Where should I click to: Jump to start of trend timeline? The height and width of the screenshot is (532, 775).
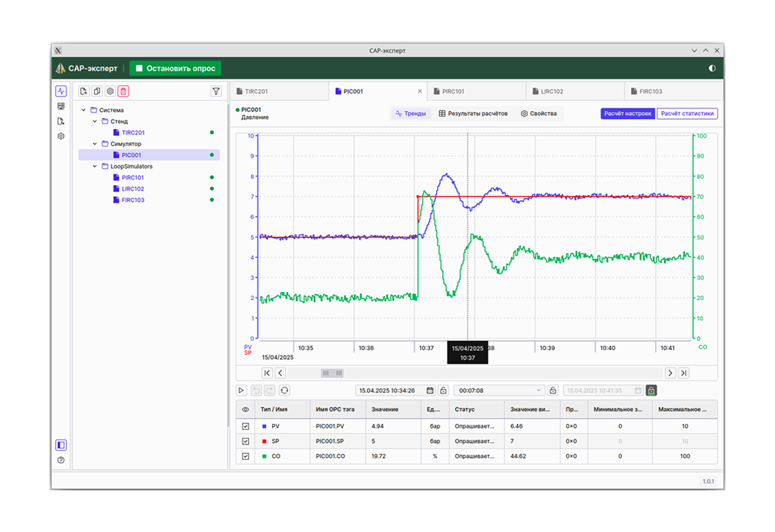267,373
